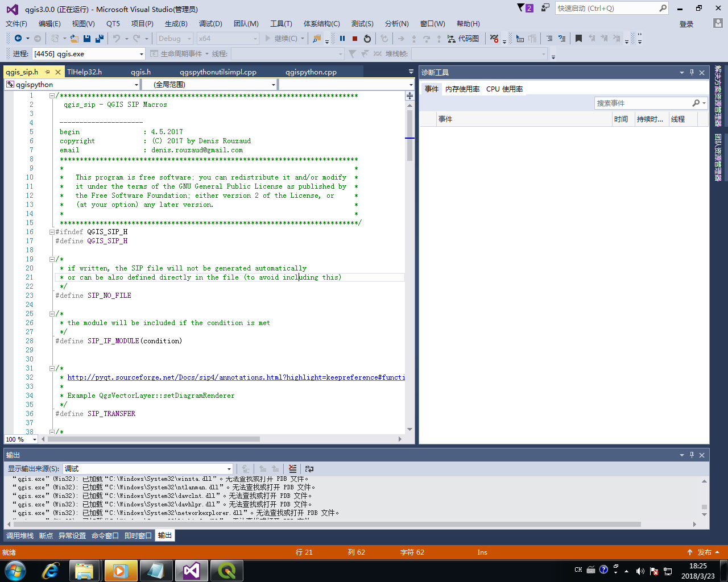
Task: Toggle word wrap in output panel
Action: pyautogui.click(x=309, y=469)
